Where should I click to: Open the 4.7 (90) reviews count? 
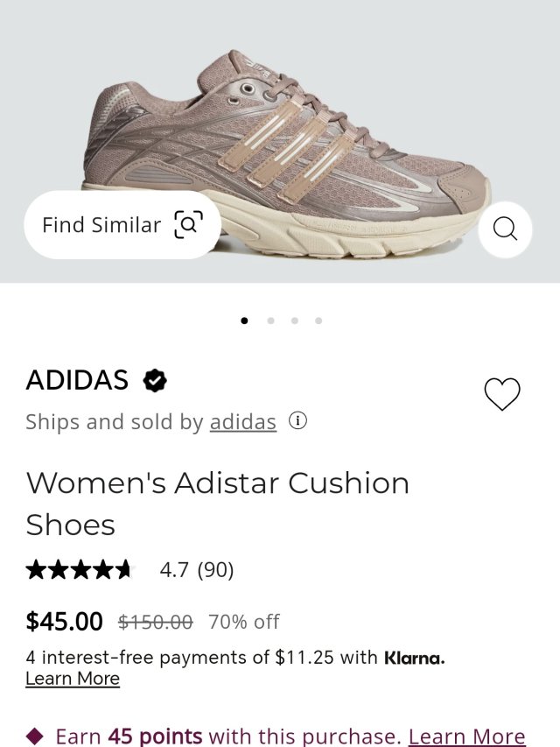(x=197, y=570)
